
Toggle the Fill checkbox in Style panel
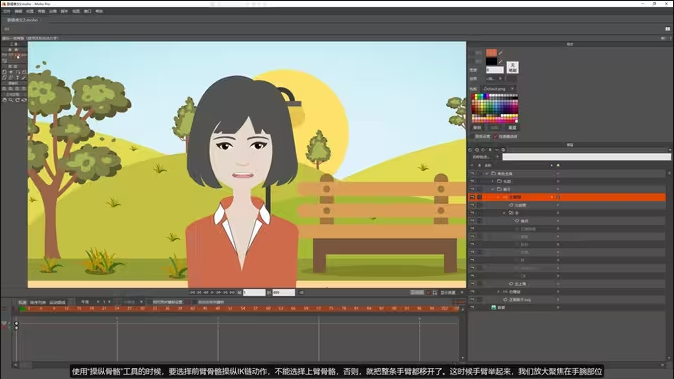[472, 53]
